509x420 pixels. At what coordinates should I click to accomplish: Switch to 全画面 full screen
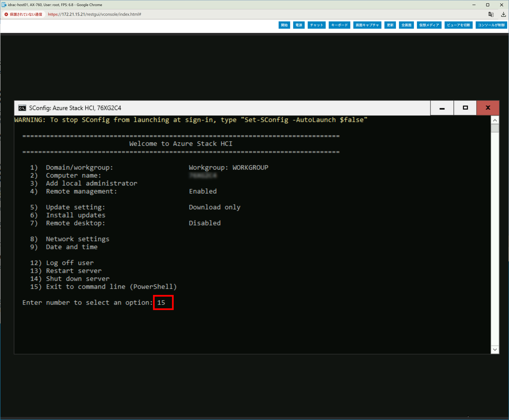pyautogui.click(x=406, y=25)
